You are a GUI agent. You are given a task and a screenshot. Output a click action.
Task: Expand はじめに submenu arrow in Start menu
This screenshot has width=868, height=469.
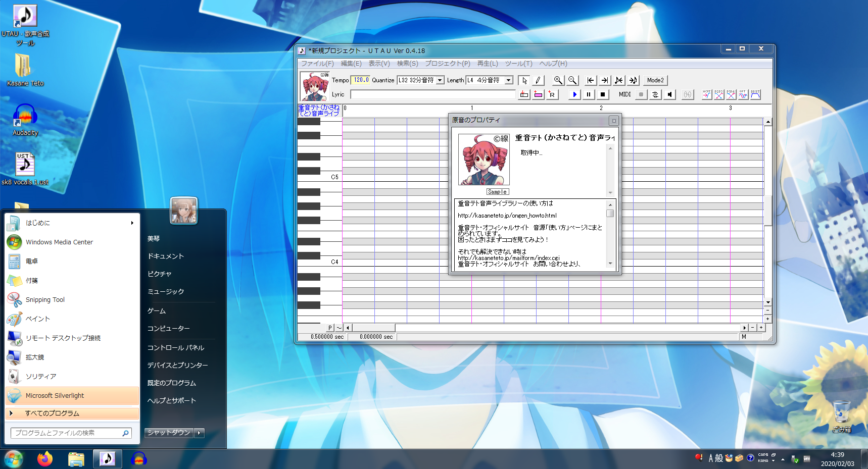132,223
